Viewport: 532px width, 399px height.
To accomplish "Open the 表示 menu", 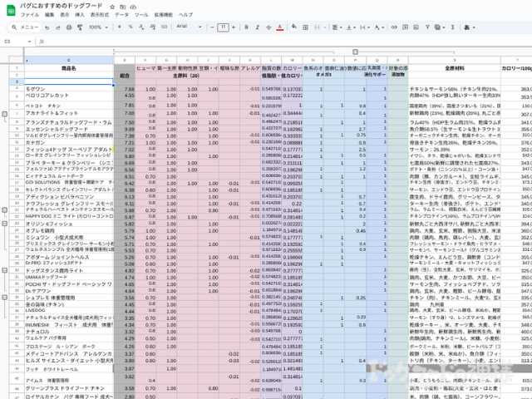I will 65,15.
